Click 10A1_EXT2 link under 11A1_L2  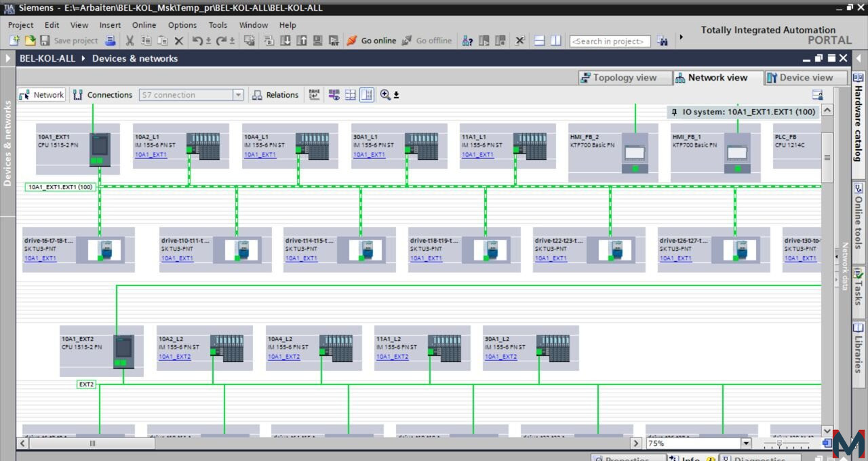coord(393,357)
